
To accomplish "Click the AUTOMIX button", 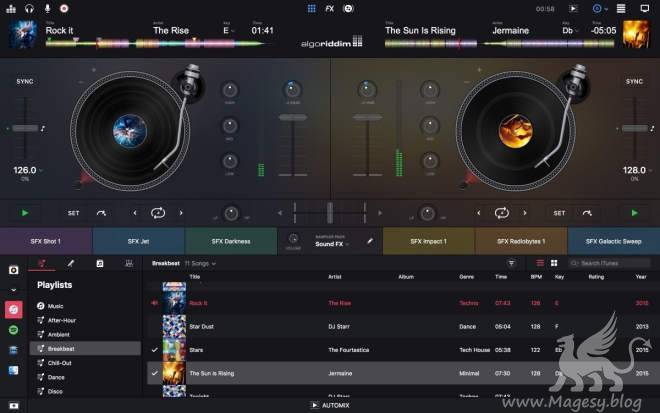I will pyautogui.click(x=330, y=405).
